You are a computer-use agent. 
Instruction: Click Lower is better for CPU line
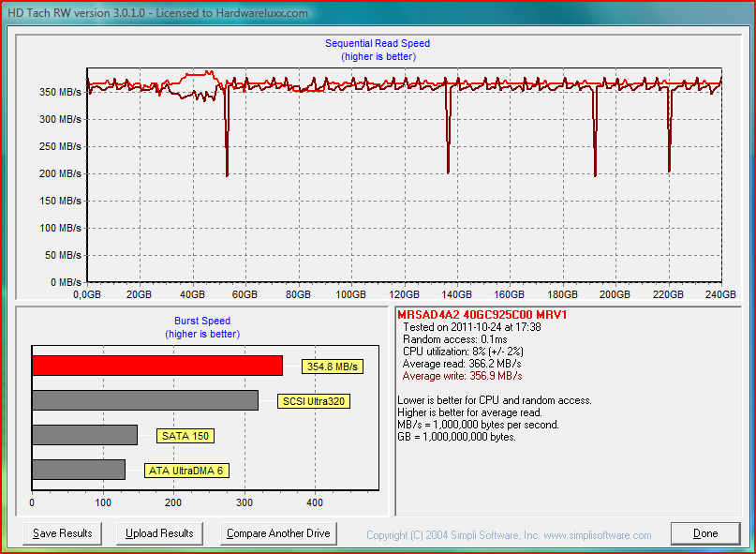495,400
